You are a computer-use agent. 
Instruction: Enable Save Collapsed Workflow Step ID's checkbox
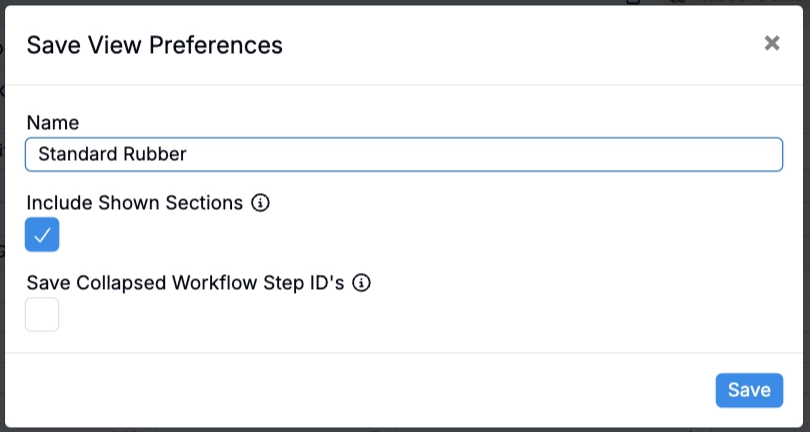tap(42, 315)
